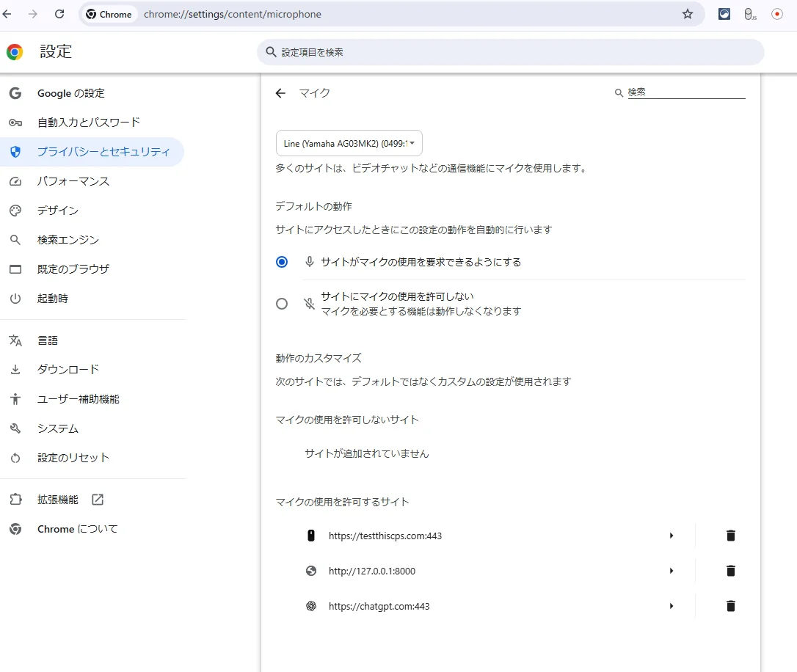Click the Chrome logo next to 設定
The width and height of the screenshot is (797, 672).
pyautogui.click(x=15, y=52)
